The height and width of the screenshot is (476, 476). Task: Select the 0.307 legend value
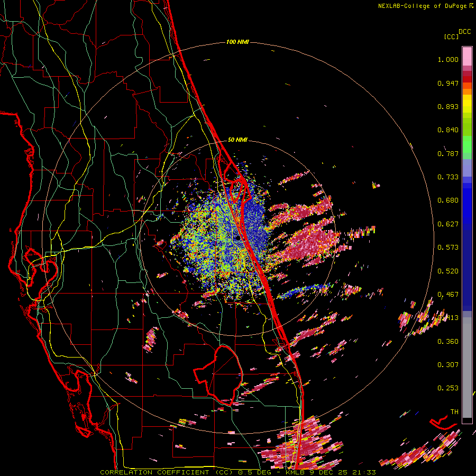coord(448,365)
